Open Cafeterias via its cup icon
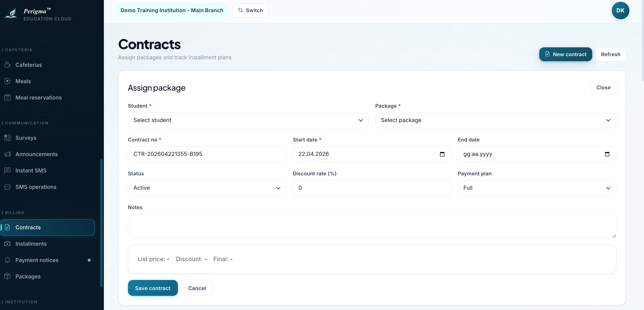The image size is (644, 310). pos(7,65)
